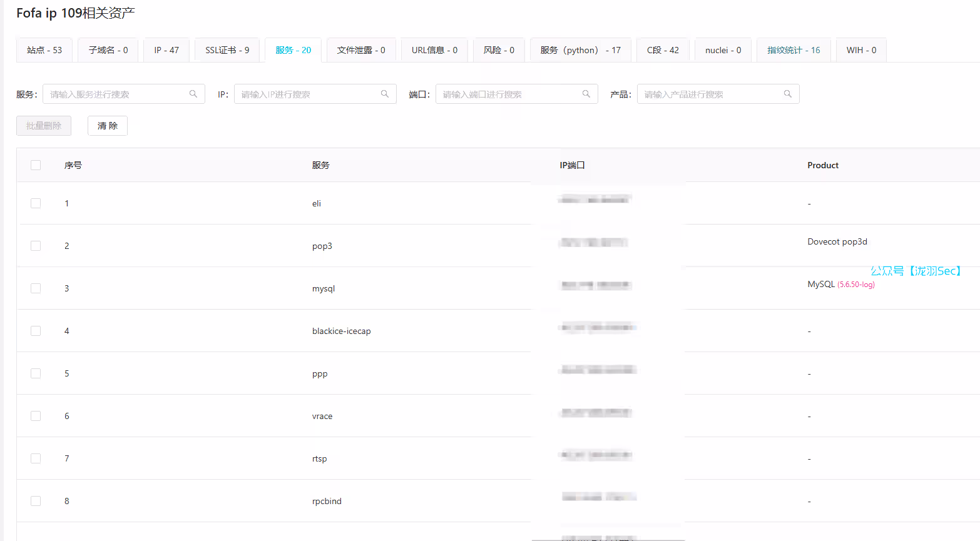
Task: Click search icon in 服务 search field
Action: [x=193, y=94]
